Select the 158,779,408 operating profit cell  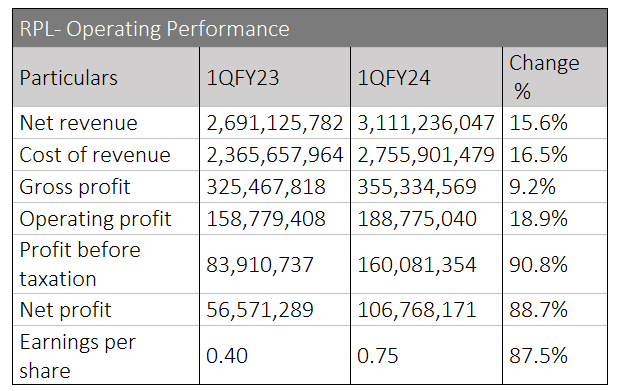(x=275, y=219)
